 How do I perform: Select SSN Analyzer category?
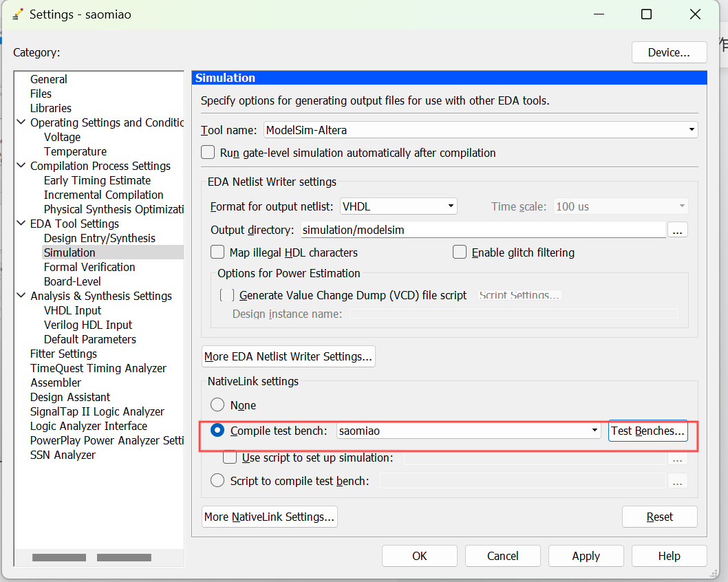tap(63, 455)
